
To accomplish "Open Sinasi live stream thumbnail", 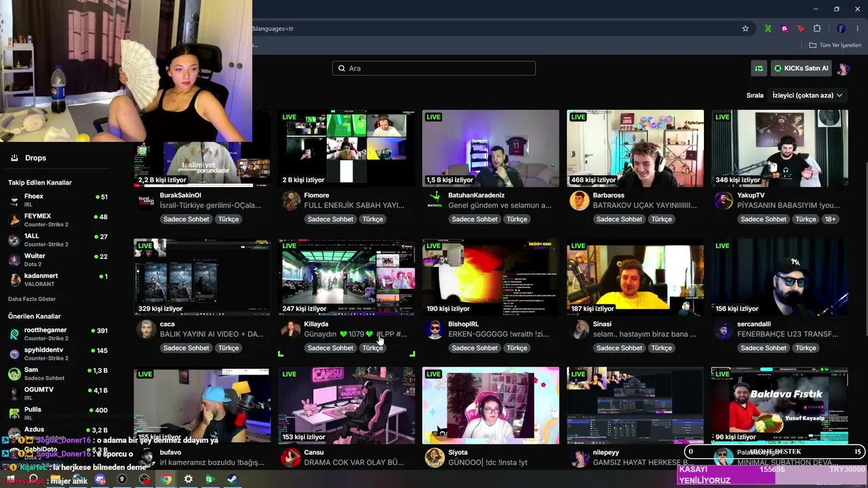I will [635, 277].
